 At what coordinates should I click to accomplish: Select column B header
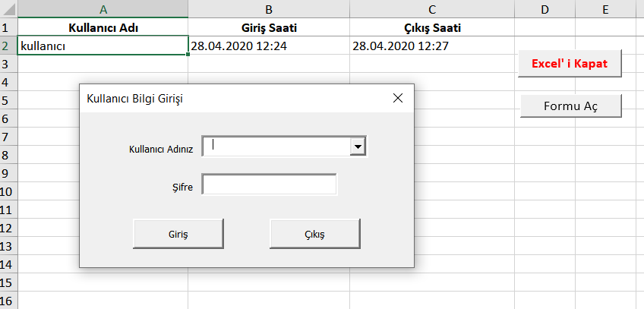pos(269,9)
